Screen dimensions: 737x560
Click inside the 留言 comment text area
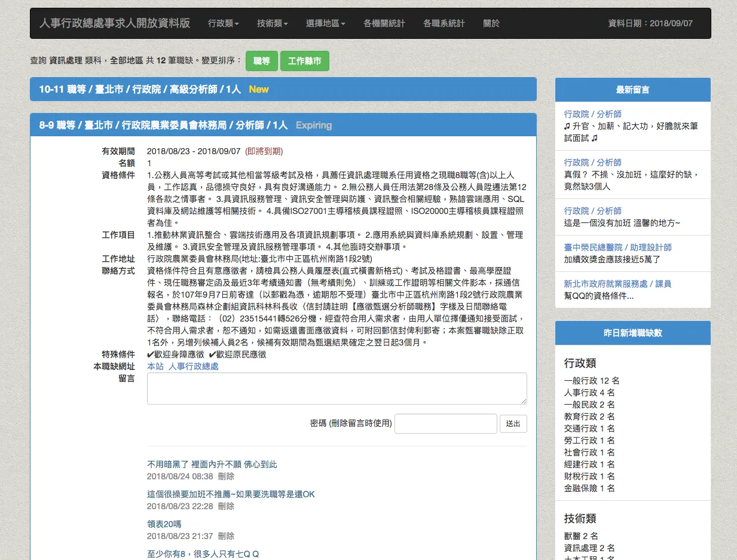(x=337, y=388)
